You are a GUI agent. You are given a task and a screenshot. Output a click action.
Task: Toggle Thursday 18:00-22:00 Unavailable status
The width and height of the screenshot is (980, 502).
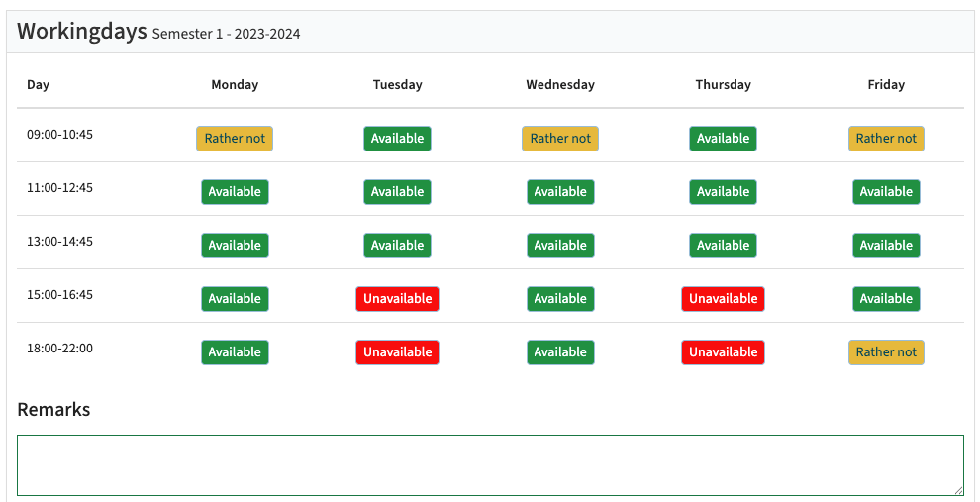tap(723, 352)
